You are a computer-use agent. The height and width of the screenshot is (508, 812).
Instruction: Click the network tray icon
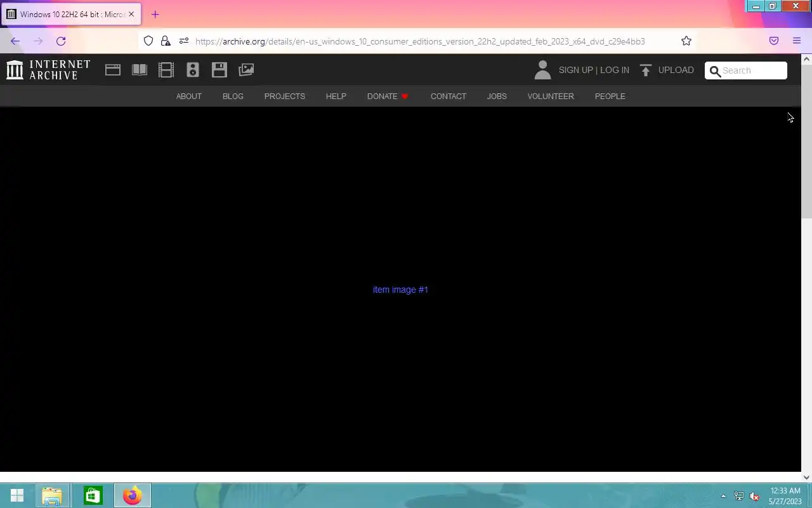739,496
